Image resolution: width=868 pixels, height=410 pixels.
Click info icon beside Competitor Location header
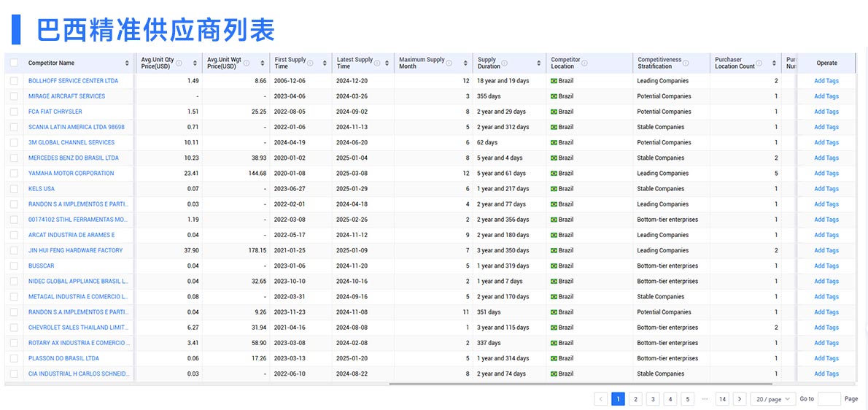point(584,63)
